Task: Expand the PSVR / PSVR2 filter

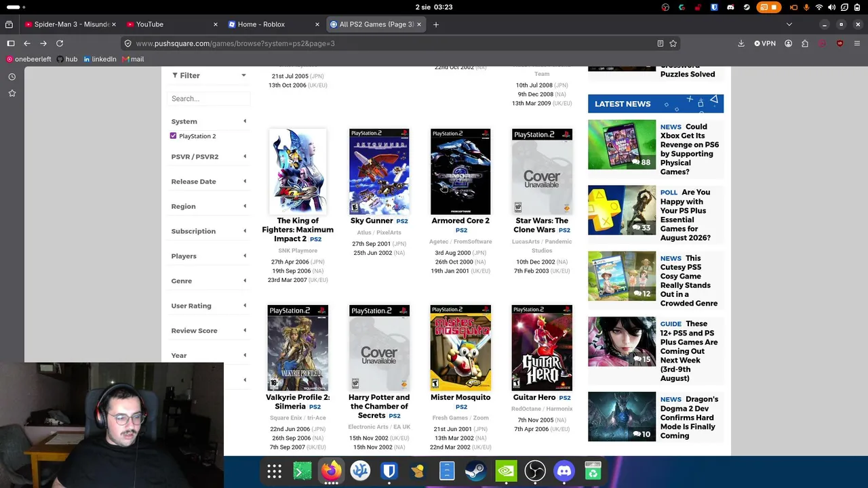Action: click(208, 157)
